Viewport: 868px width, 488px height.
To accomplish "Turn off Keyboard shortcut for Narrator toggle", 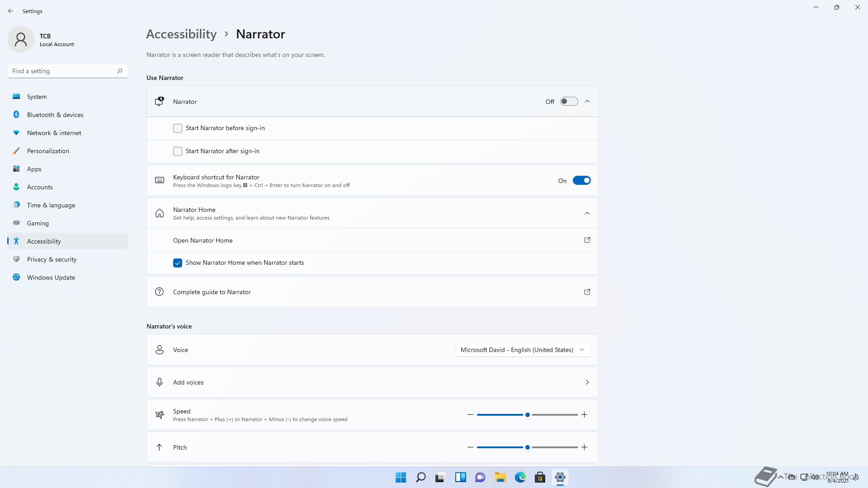I will click(581, 181).
